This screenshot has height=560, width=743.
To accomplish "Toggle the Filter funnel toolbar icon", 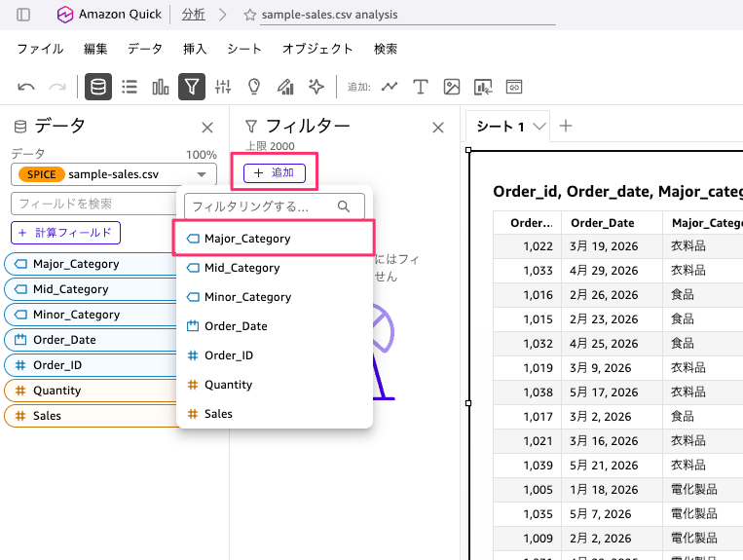I will click(x=192, y=87).
